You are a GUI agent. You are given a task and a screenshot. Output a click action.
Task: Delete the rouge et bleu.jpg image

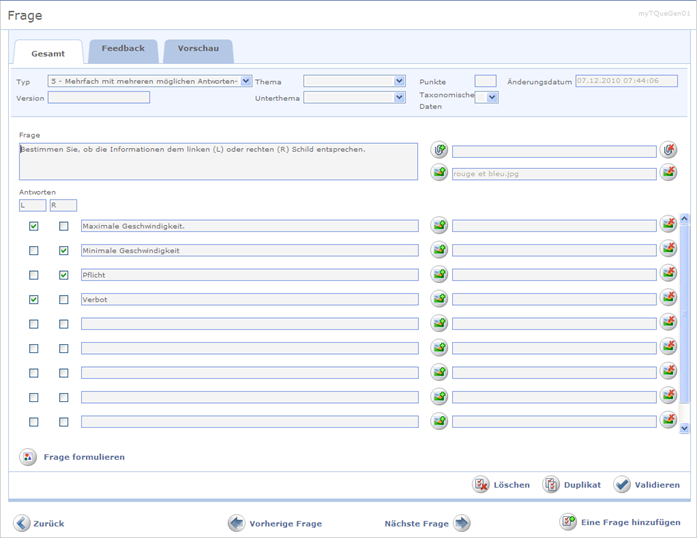coord(669,173)
